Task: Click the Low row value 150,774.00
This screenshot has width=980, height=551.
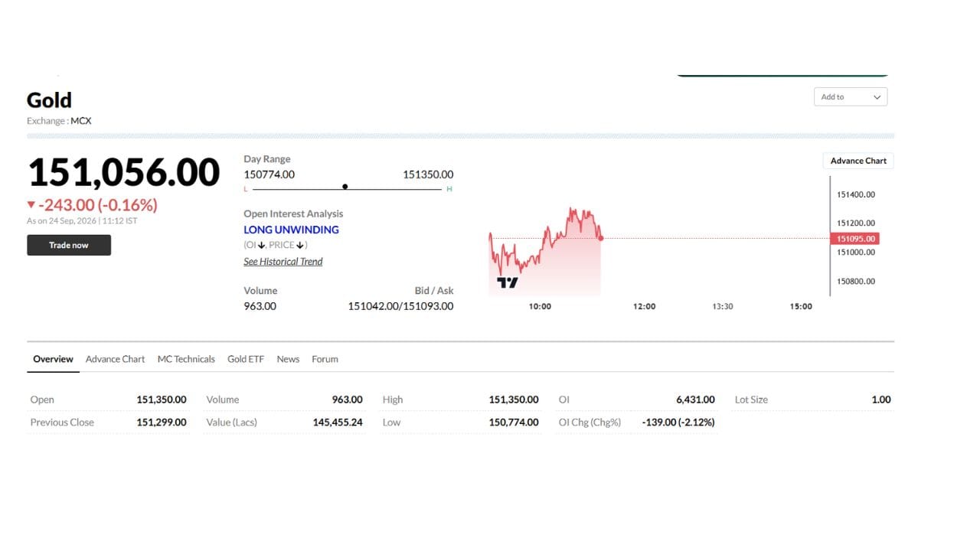Action: (x=514, y=422)
